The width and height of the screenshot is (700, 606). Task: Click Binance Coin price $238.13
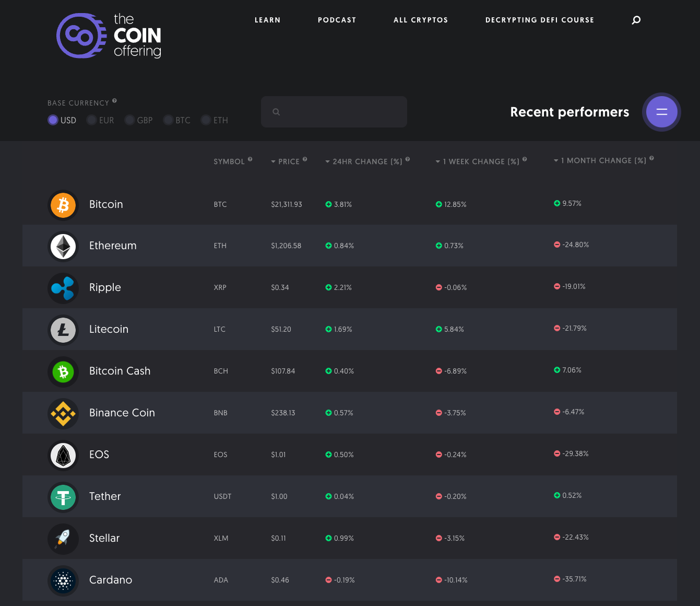click(x=283, y=413)
